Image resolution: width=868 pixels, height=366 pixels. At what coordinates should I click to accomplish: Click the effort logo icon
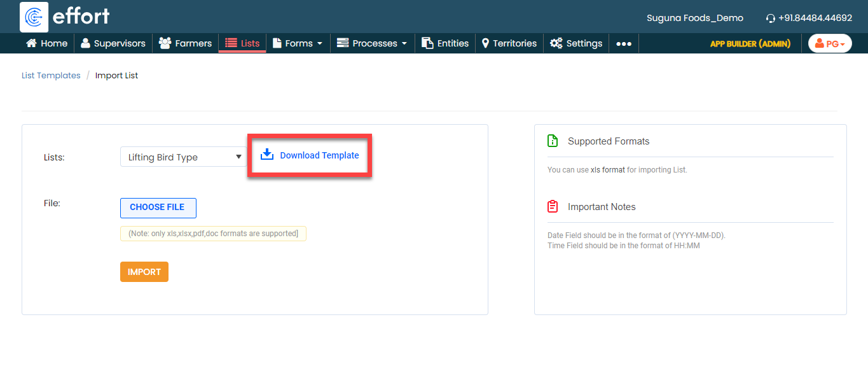pos(34,17)
